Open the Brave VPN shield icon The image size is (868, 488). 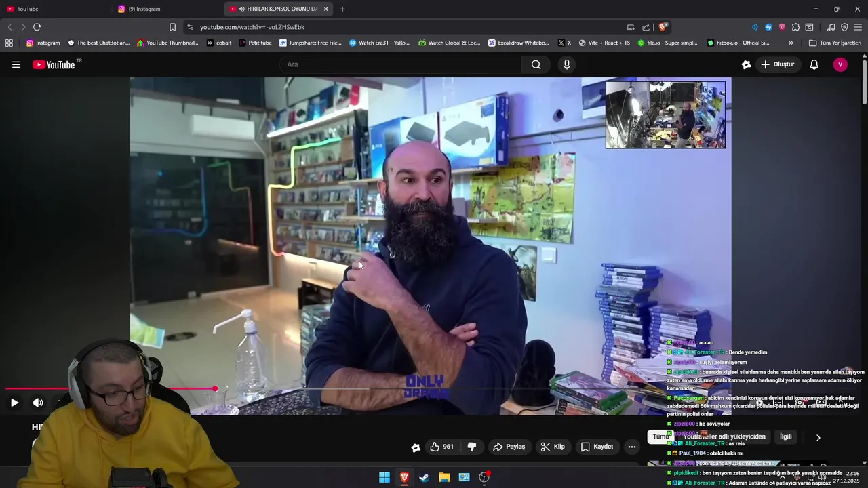[844, 27]
